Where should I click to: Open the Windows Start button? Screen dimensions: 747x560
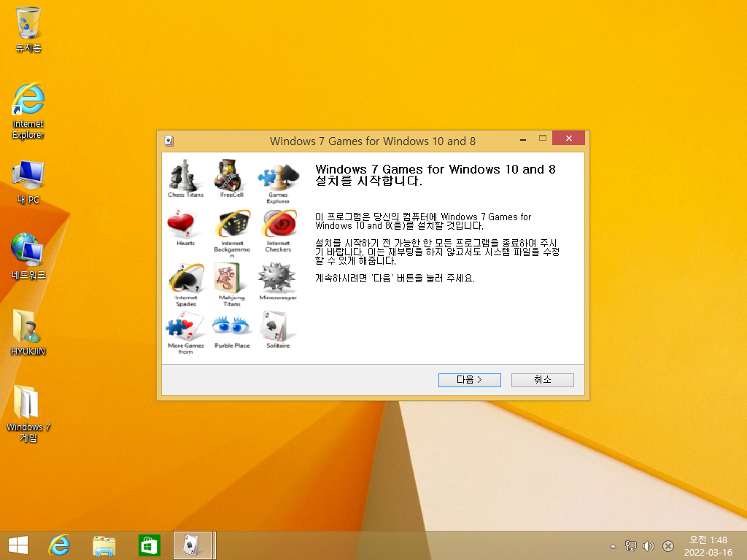coord(18,545)
